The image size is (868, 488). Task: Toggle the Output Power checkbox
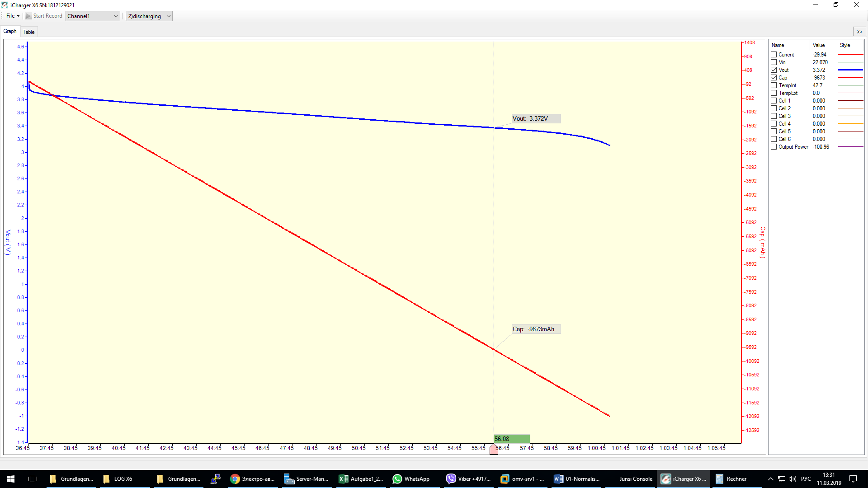774,147
